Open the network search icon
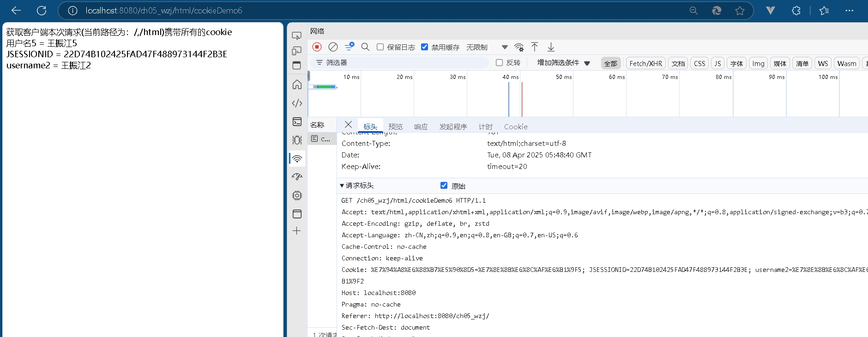The image size is (868, 337). coord(365,47)
